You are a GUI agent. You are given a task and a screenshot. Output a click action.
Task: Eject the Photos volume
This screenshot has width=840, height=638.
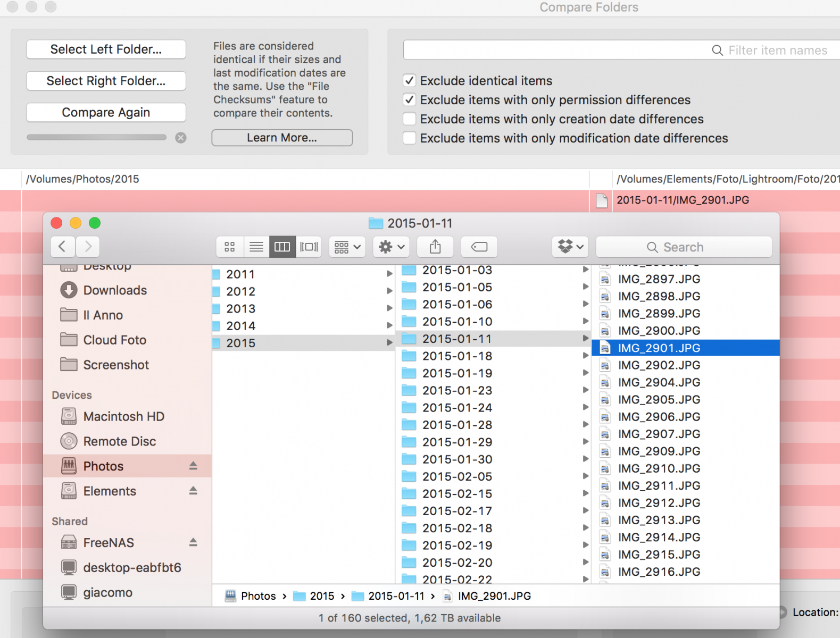pos(193,466)
